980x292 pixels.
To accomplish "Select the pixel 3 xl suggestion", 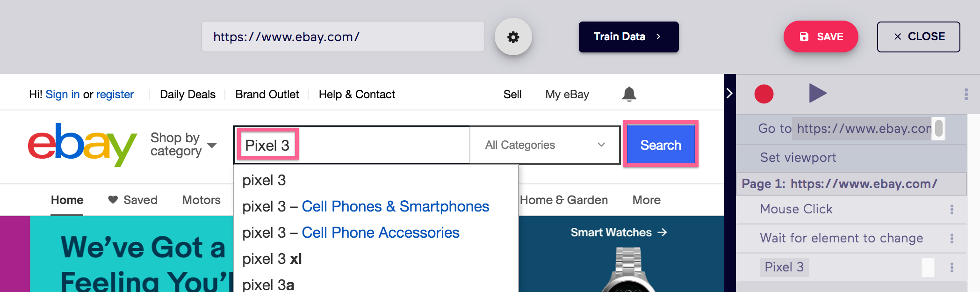I will [x=272, y=258].
